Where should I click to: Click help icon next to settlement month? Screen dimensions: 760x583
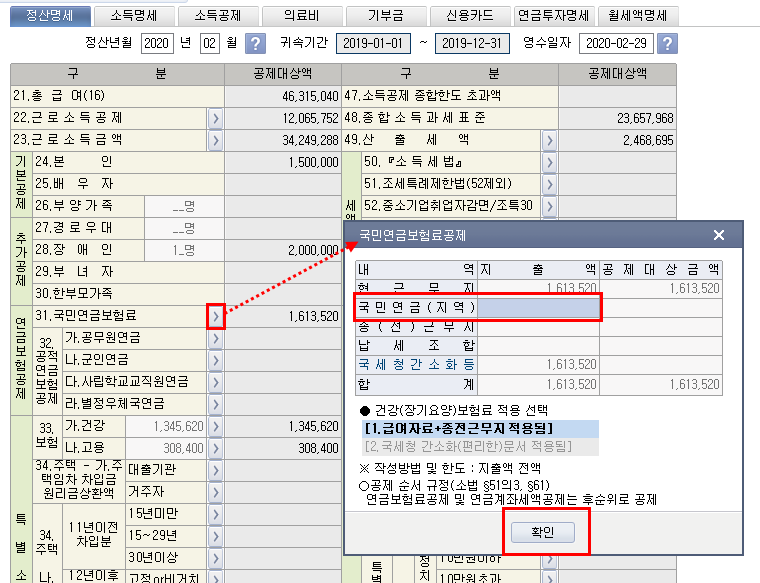pos(256,44)
